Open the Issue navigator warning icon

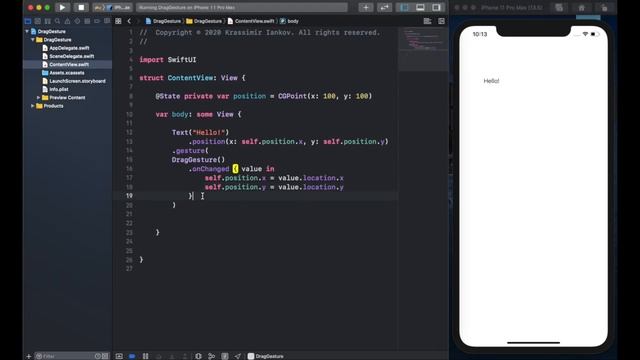67,21
